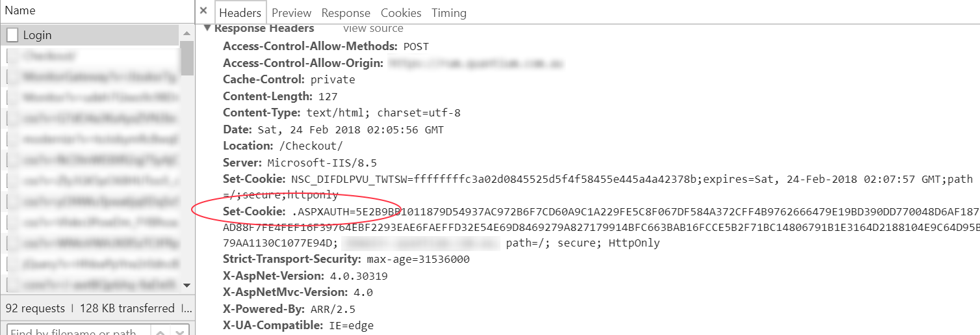
Task: Open the Response tab
Action: [x=346, y=13]
